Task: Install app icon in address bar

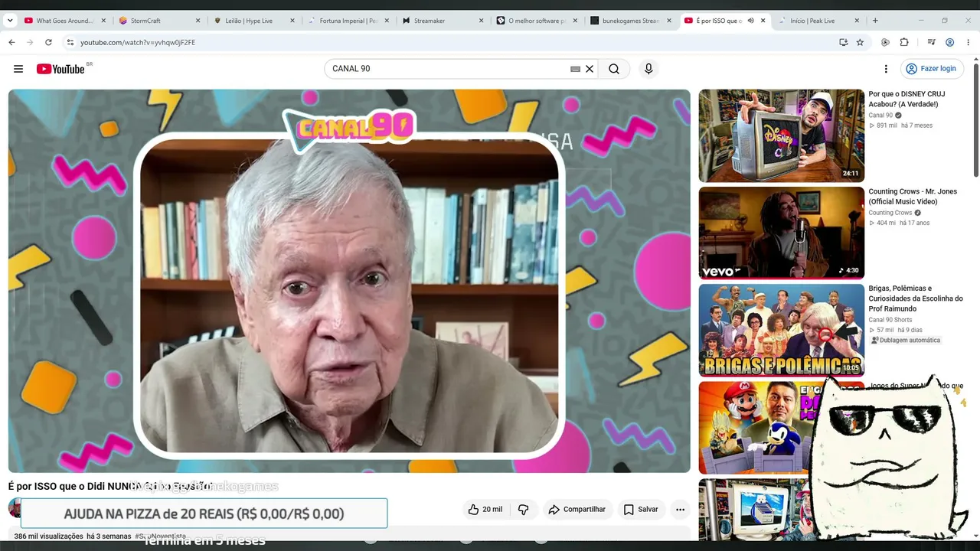Action: [x=843, y=42]
